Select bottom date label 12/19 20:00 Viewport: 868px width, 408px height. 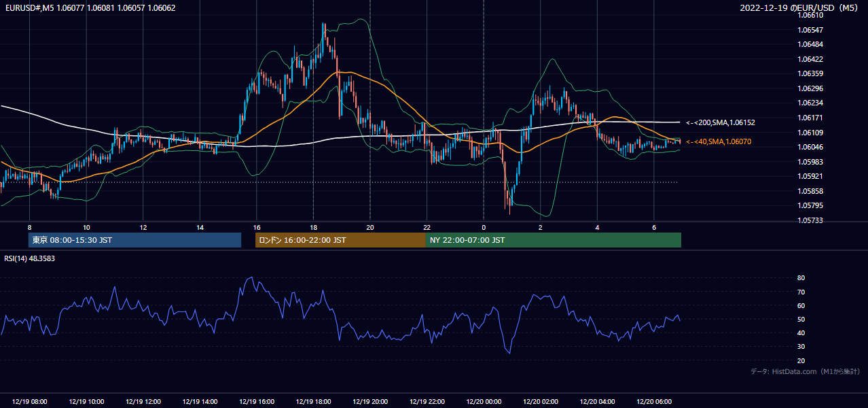(x=370, y=402)
